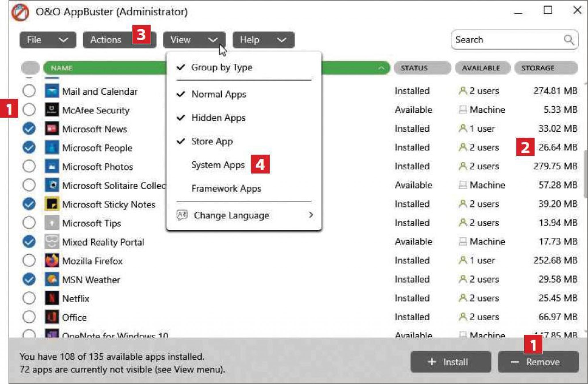Click the user icon in Mail and Calendar row
This screenshot has height=384, width=588.
coord(463,91)
